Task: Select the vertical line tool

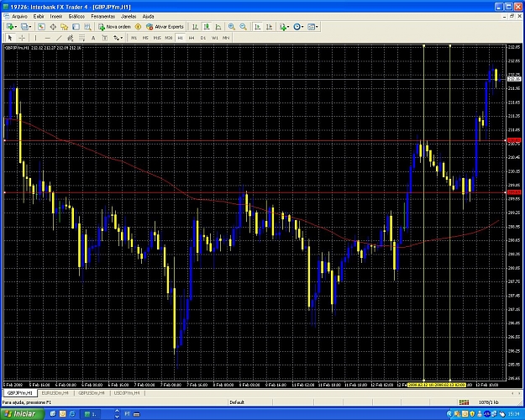Action: click(35, 38)
